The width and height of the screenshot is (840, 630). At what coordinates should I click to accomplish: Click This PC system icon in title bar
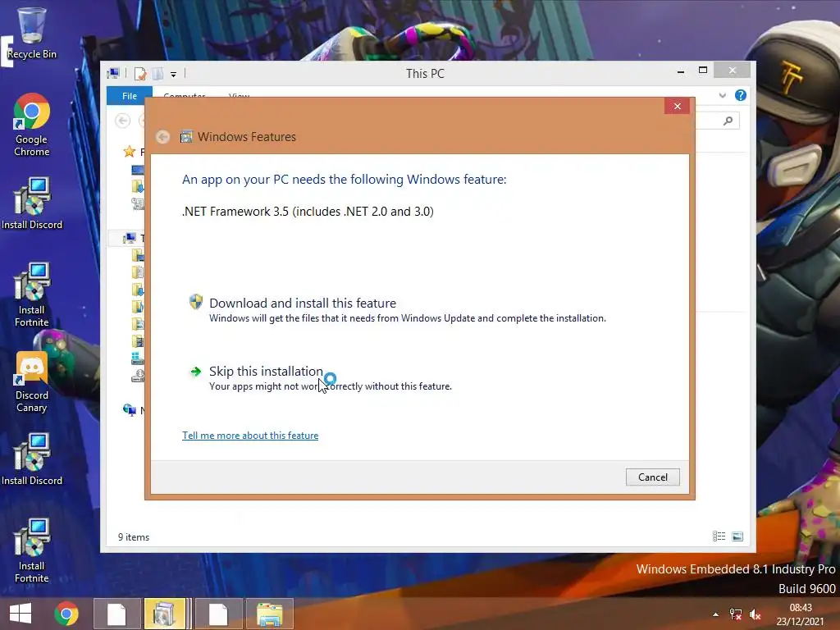tap(113, 73)
